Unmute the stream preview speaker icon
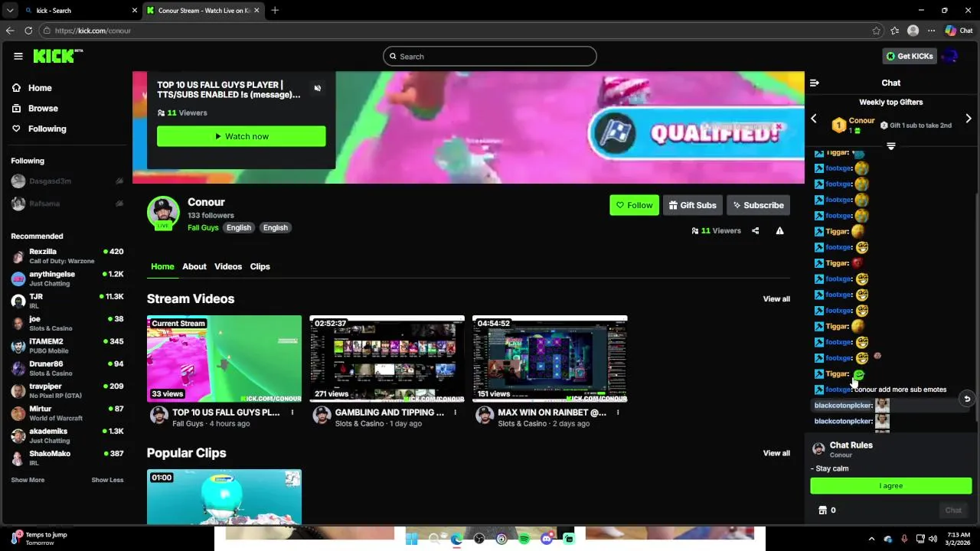980x551 pixels. 317,88
